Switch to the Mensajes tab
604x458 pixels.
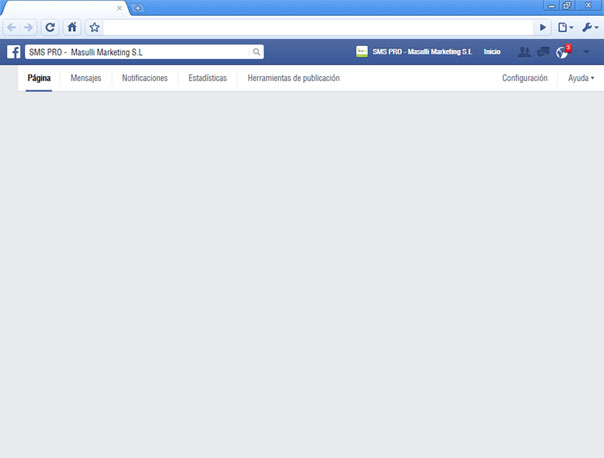[86, 78]
